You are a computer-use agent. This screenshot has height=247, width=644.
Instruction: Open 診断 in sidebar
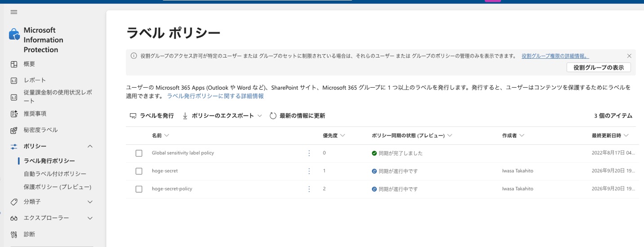pos(29,234)
